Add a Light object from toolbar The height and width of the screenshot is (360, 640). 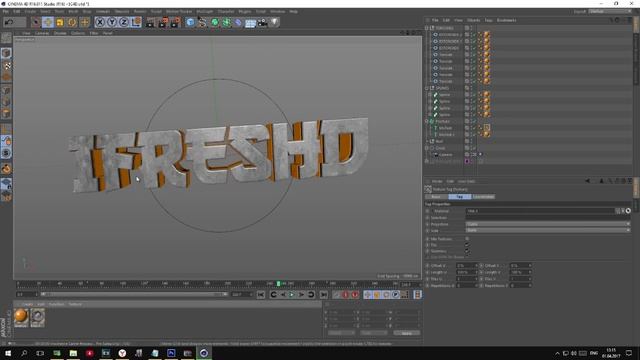275,22
